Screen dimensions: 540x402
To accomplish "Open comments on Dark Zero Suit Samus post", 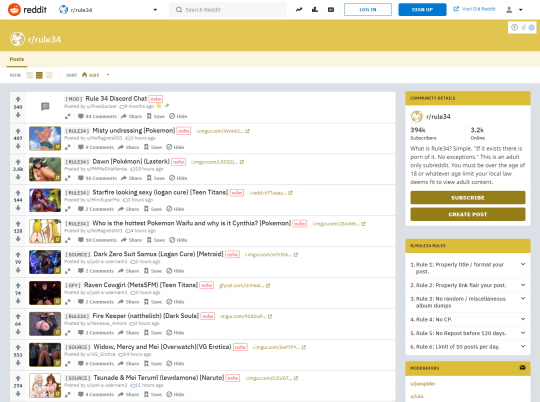I will pyautogui.click(x=96, y=271).
